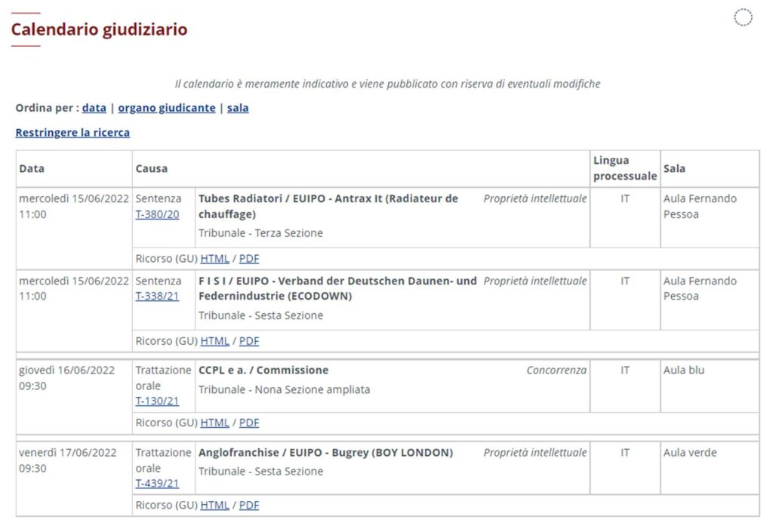Sort calendar by sala
Viewport: 773px width, 532px height.
(x=238, y=108)
